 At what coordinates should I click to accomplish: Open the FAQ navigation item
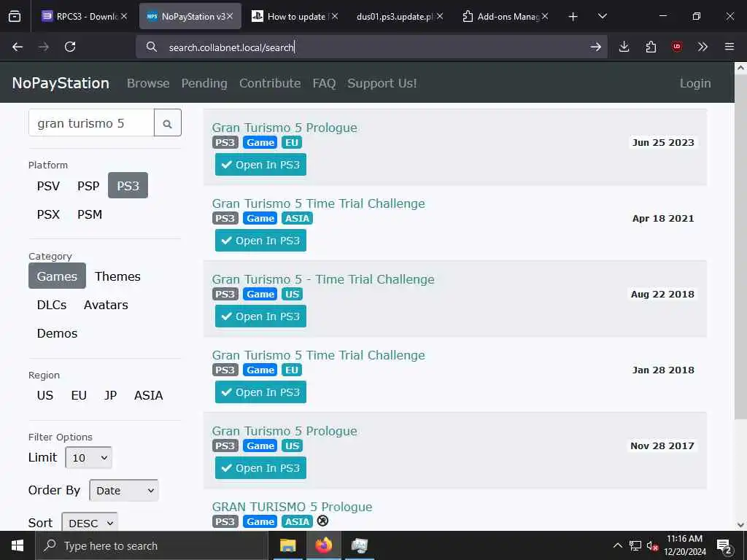tap(324, 83)
